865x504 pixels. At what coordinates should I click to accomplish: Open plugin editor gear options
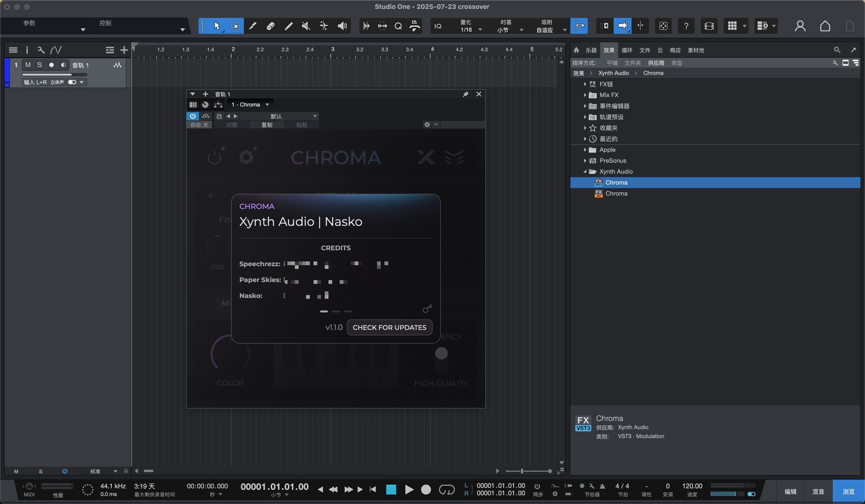(427, 125)
